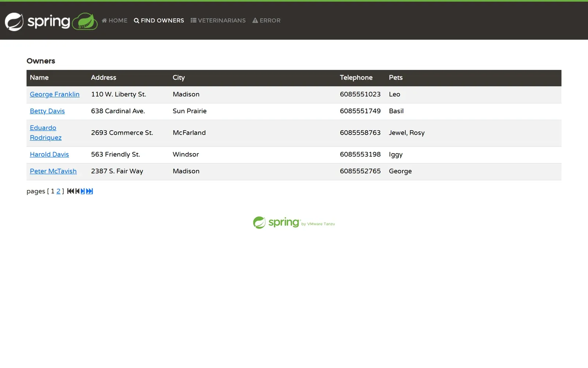This screenshot has height=368, width=588.
Task: Select address 563 Friendly St.
Action: coord(115,155)
